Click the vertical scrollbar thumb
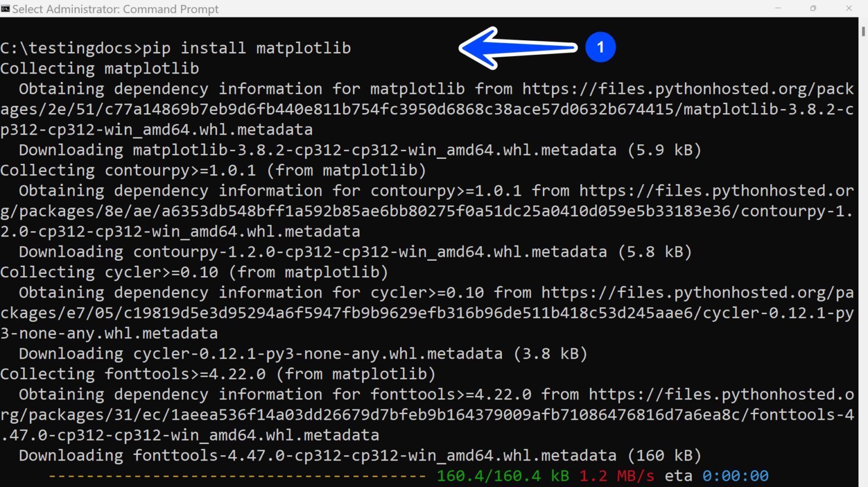The width and height of the screenshot is (868, 487). (x=863, y=31)
